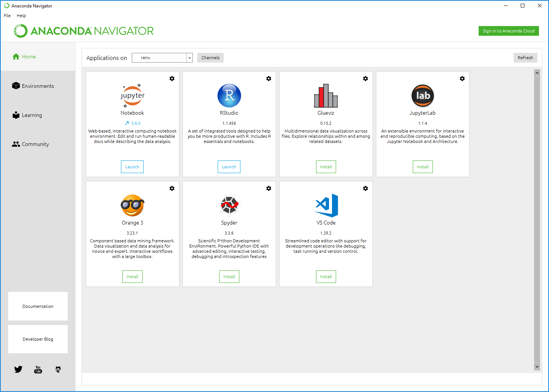Click JupyterLab version 1.1.4 text
This screenshot has height=392, width=549.
(x=422, y=123)
